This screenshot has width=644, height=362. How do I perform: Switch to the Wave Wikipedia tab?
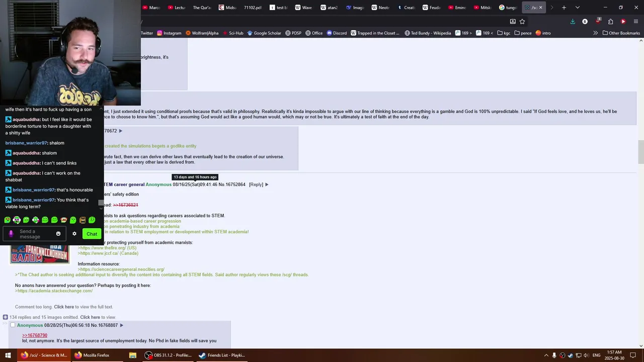pyautogui.click(x=303, y=8)
